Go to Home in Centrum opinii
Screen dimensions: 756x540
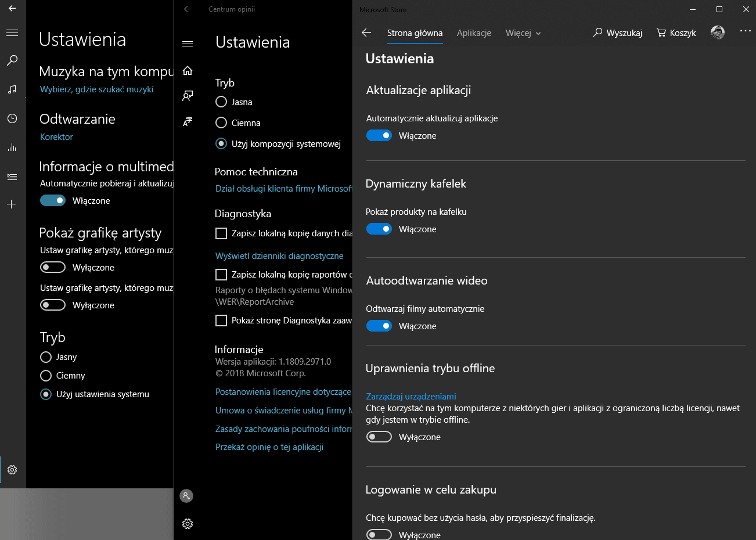pos(188,70)
